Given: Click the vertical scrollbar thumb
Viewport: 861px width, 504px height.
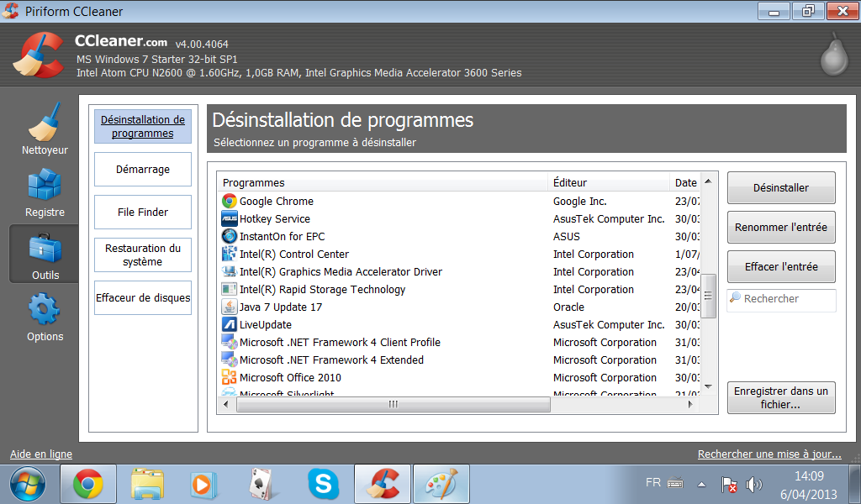Looking at the screenshot, I should point(708,296).
